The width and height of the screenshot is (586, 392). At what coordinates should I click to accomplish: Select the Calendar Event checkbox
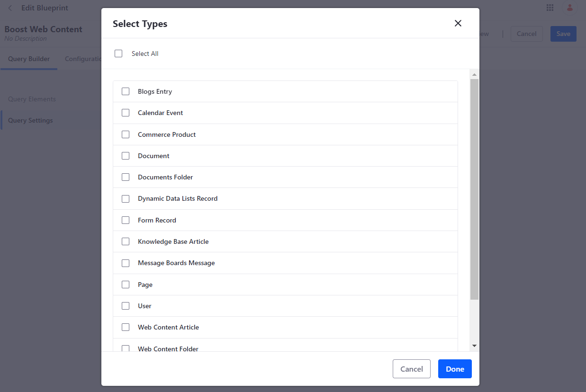(x=126, y=113)
